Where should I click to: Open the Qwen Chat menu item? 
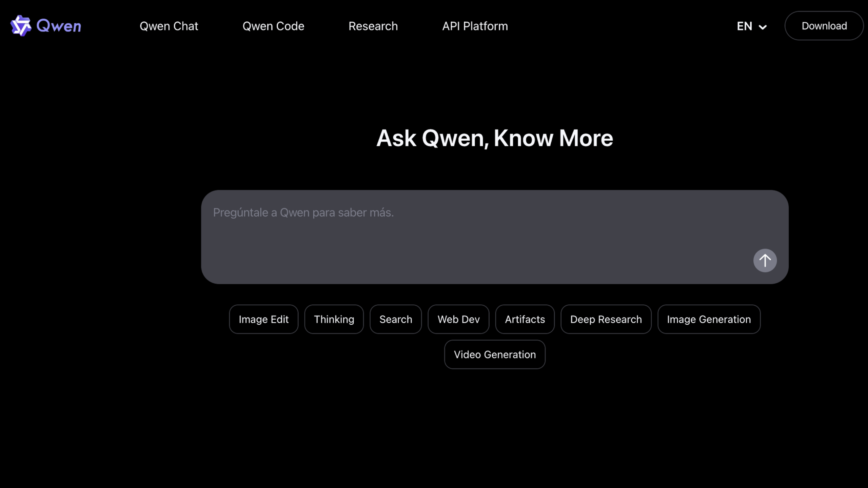point(169,26)
